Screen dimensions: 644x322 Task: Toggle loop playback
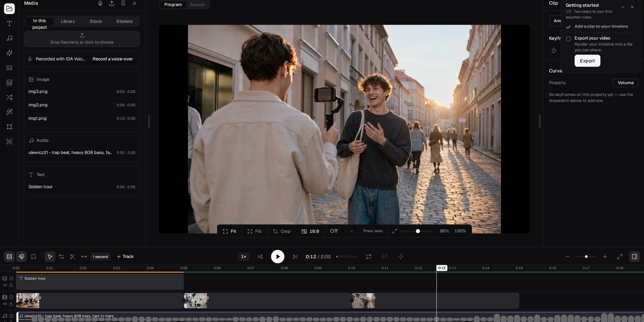click(x=369, y=257)
